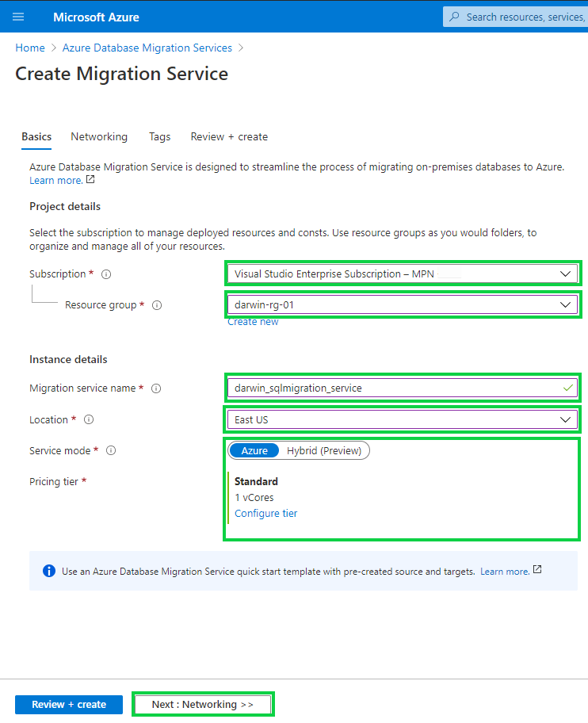This screenshot has width=588, height=723.
Task: Click the Project details heading
Action: coord(65,206)
